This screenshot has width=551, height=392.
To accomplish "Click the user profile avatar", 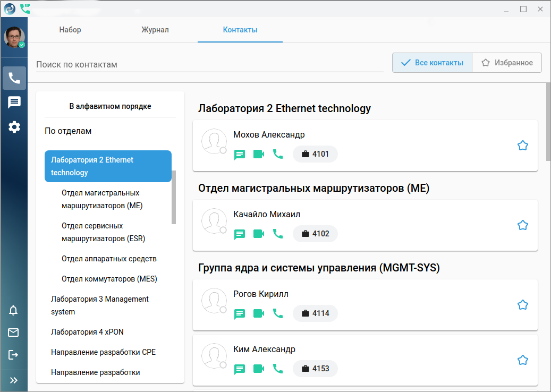I will tap(14, 37).
